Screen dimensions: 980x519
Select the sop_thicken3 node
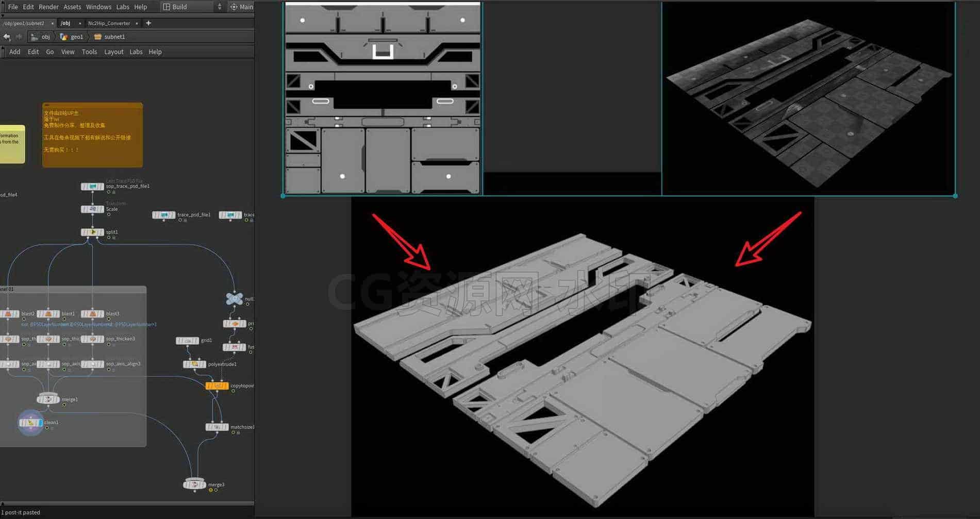[92, 339]
